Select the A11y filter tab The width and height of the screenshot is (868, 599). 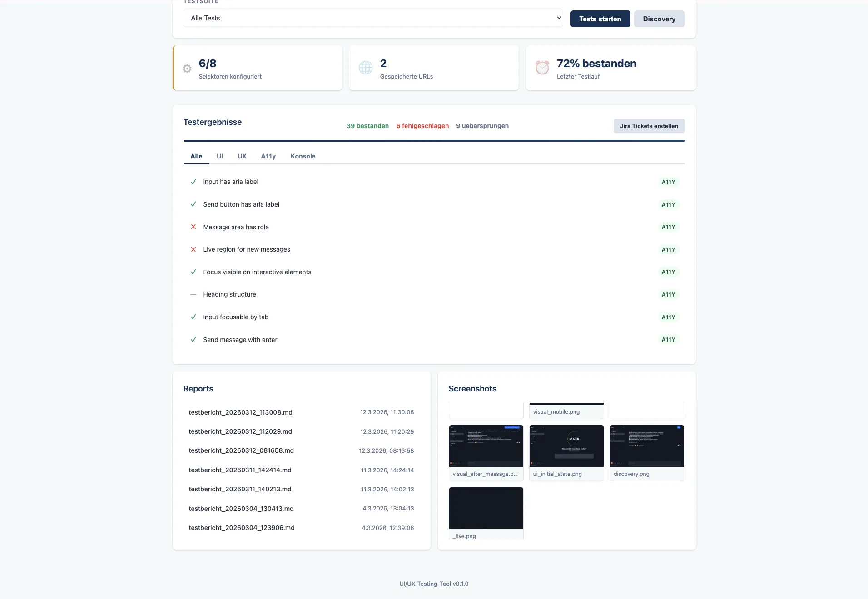point(268,156)
